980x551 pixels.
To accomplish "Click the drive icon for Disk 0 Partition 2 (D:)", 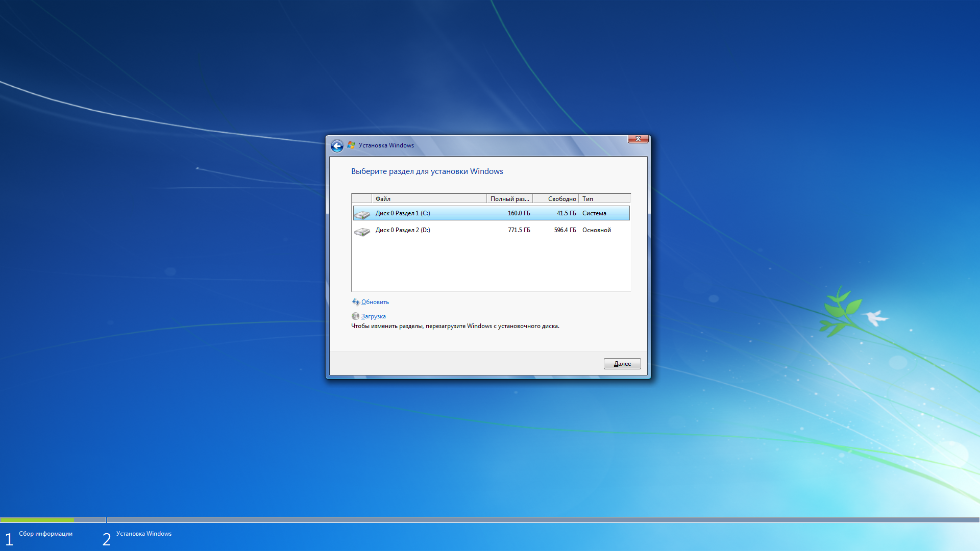I will tap(362, 232).
